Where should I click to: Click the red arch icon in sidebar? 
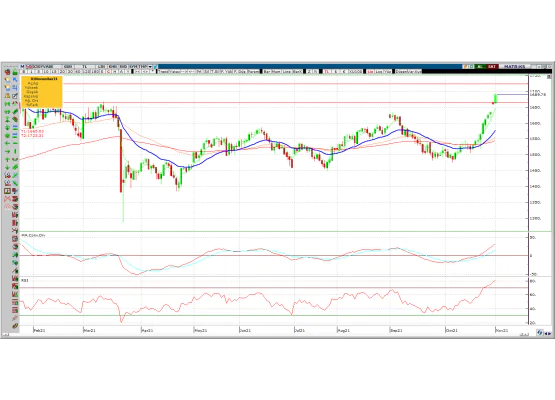pos(7,206)
